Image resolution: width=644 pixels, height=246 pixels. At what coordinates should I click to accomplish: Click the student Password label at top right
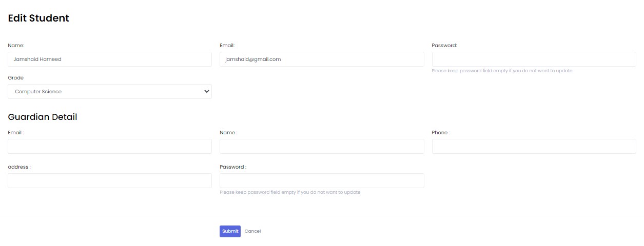(x=444, y=46)
